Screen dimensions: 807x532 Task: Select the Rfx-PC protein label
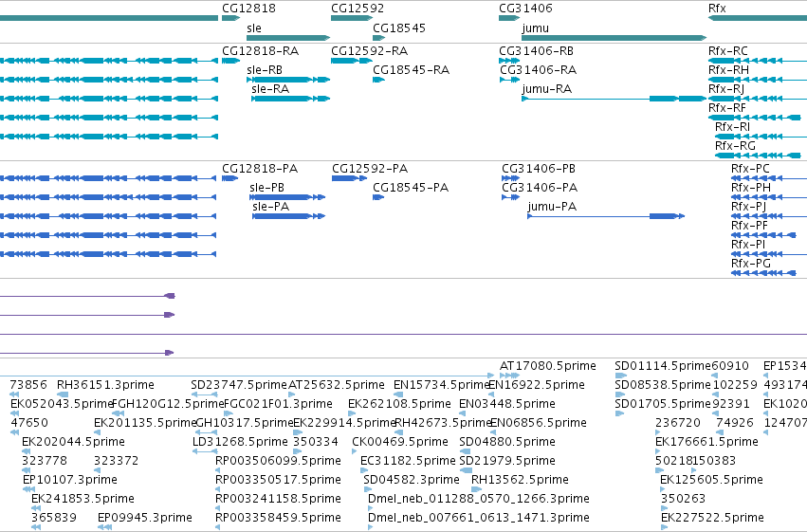(x=750, y=169)
